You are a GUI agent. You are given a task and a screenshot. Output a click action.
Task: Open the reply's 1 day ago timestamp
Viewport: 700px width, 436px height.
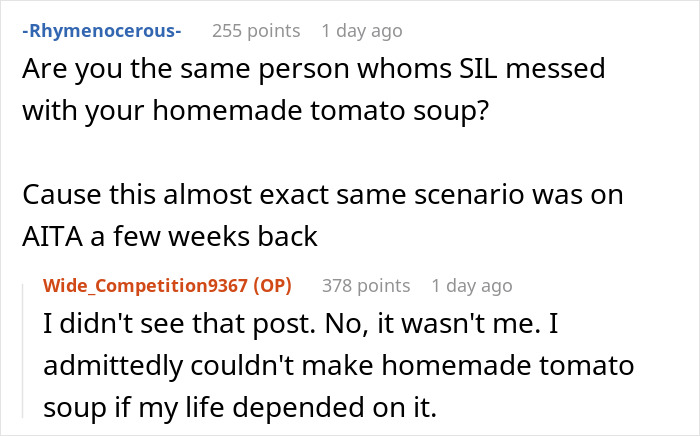472,286
